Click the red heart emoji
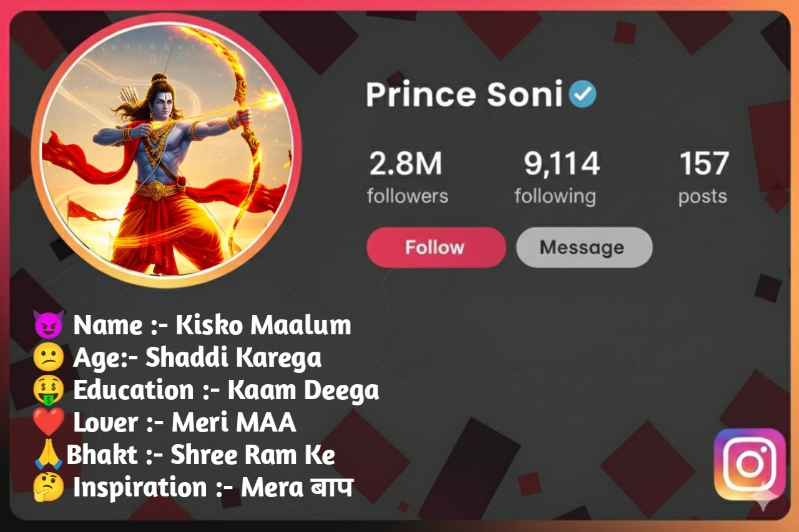 click(x=49, y=423)
